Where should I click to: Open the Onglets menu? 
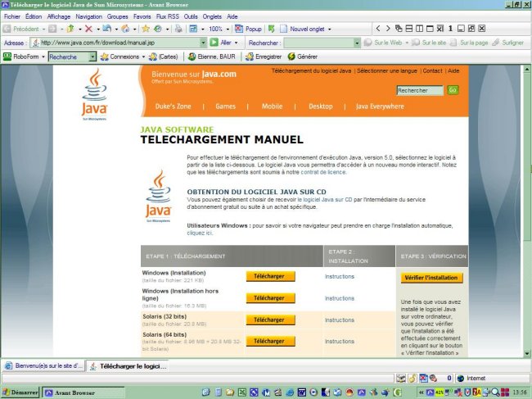pos(212,16)
